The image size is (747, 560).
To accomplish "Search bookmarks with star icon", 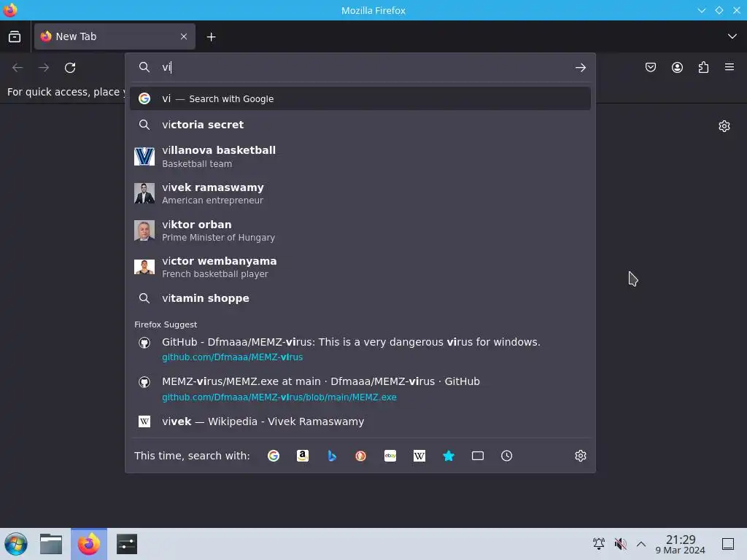I will click(x=449, y=456).
